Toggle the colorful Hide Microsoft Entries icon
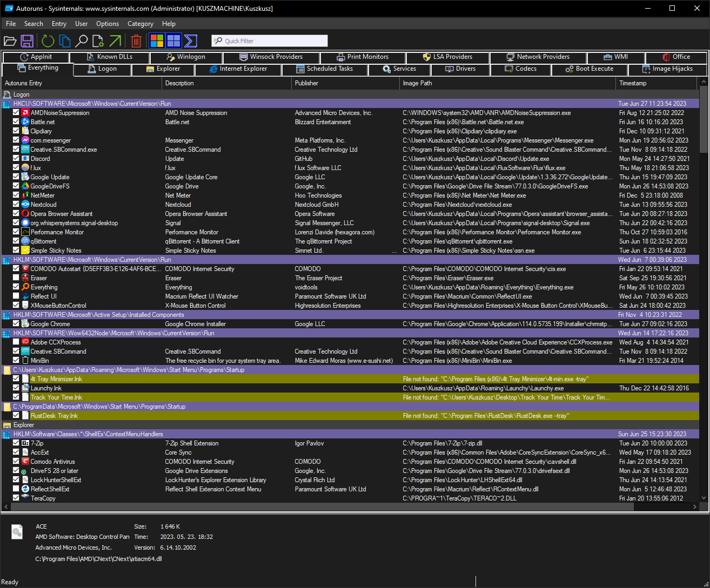The width and height of the screenshot is (710, 588). click(157, 41)
